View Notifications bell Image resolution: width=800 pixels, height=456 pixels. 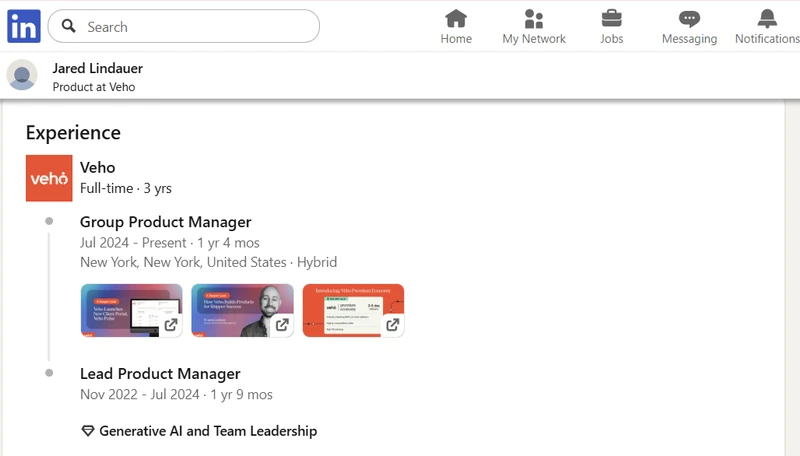[x=767, y=27]
